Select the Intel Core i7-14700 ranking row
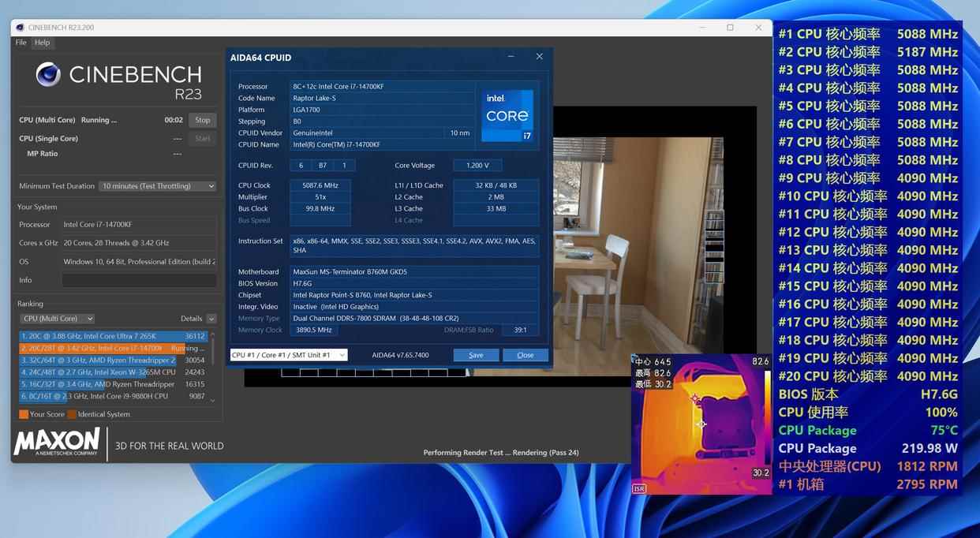 (113, 348)
